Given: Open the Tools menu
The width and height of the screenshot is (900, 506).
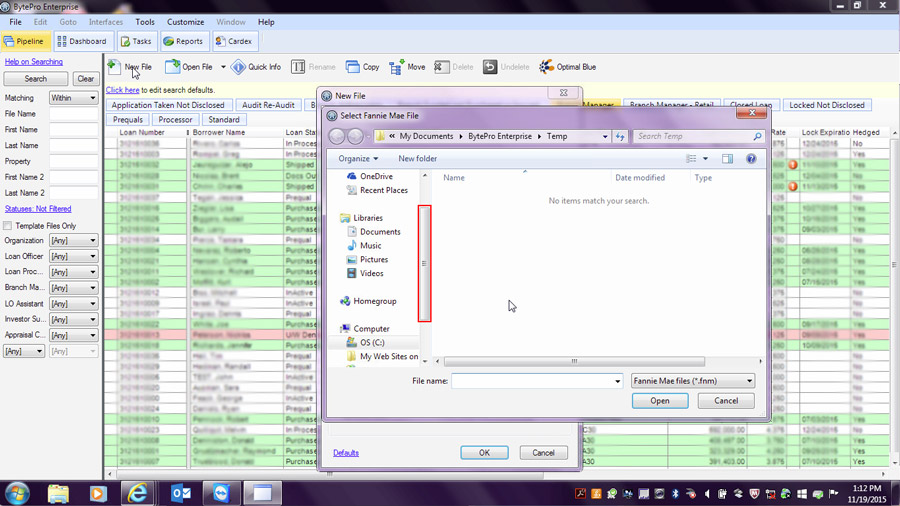Looking at the screenshot, I should (145, 22).
